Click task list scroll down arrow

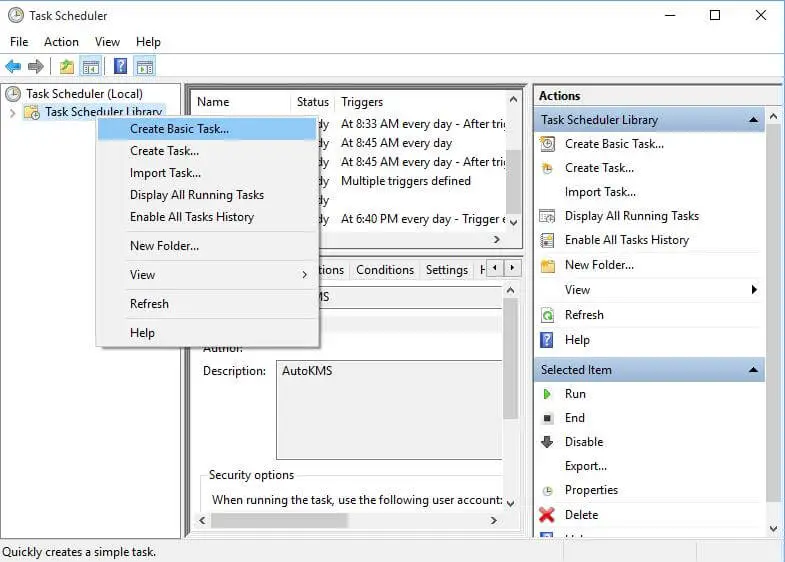513,222
